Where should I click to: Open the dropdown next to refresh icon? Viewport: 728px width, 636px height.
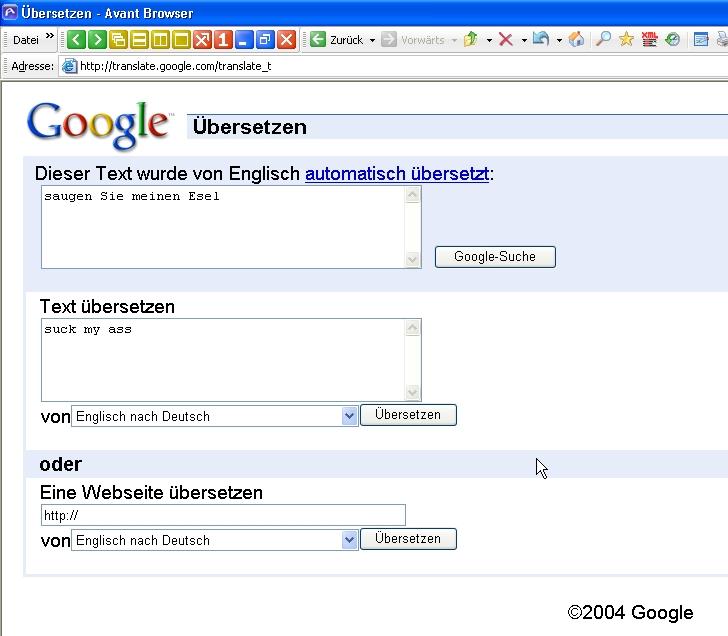click(559, 40)
